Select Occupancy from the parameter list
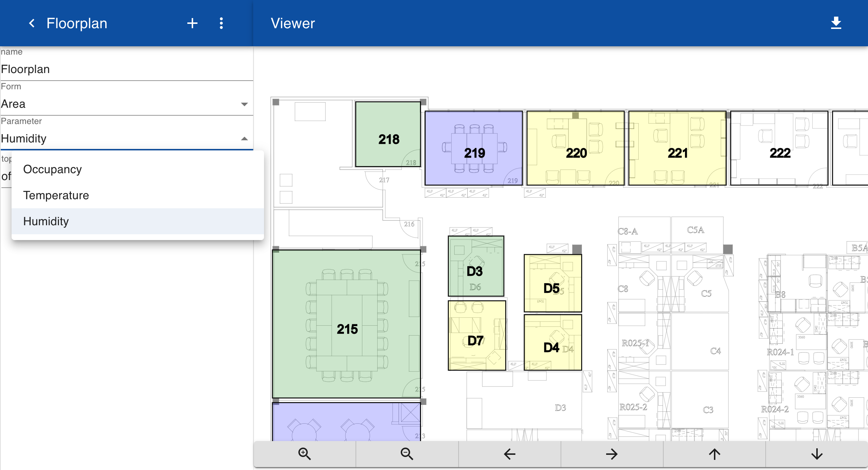This screenshot has width=868, height=470. [52, 169]
